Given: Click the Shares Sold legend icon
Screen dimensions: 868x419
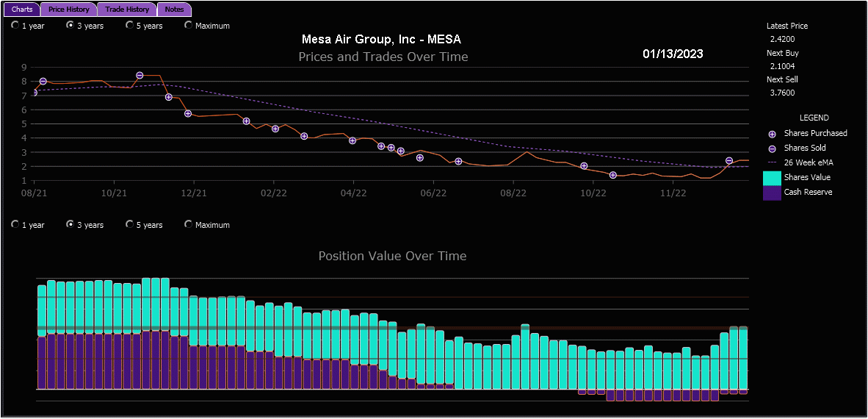Looking at the screenshot, I should tap(772, 148).
